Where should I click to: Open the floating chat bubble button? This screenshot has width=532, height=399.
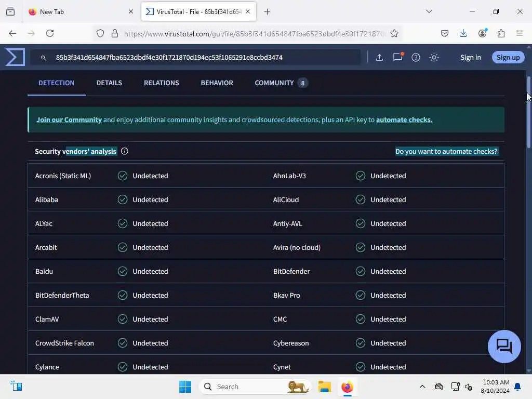pos(504,347)
